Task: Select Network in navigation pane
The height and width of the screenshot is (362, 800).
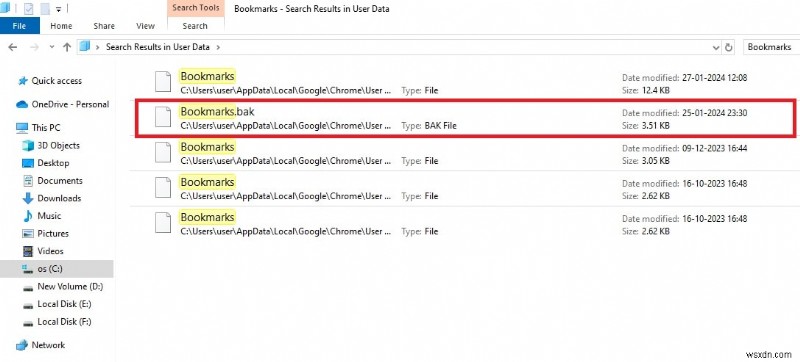Action: pyautogui.click(x=48, y=345)
